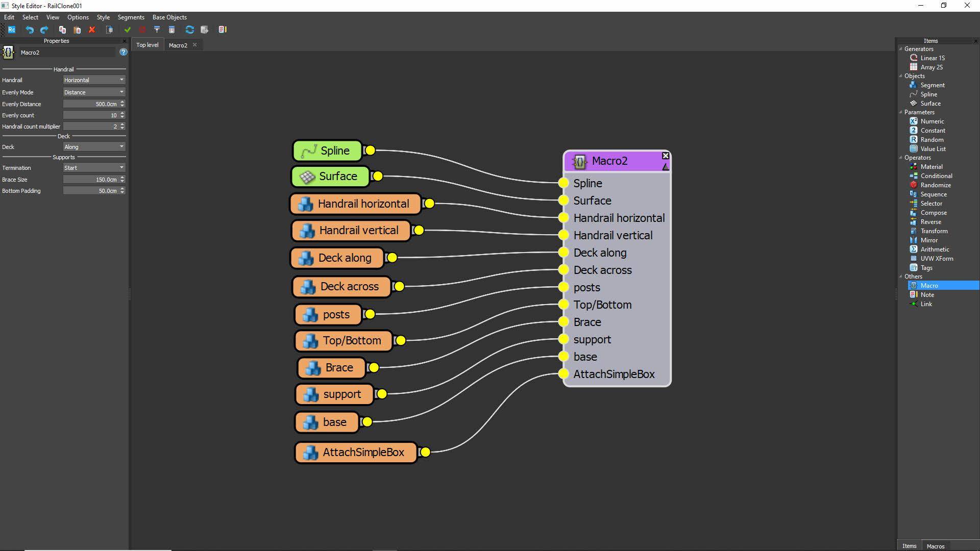Open the Evenly Mode dropdown
This screenshot has height=551, width=980.
94,92
